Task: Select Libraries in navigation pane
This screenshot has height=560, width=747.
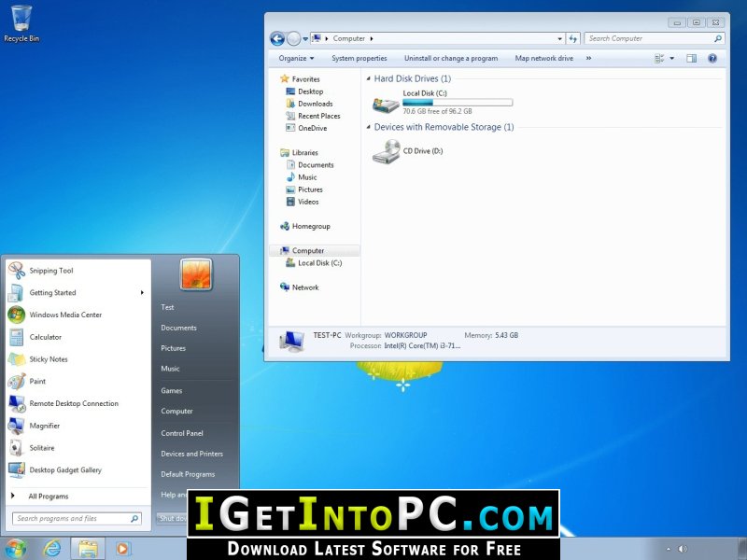Action: tap(299, 153)
